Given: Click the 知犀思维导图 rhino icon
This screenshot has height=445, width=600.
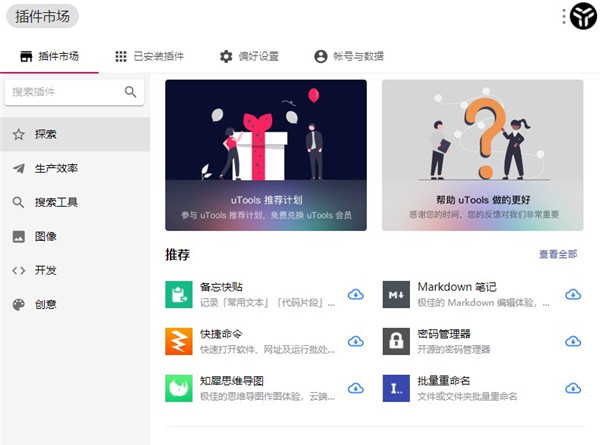Looking at the screenshot, I should tap(179, 388).
